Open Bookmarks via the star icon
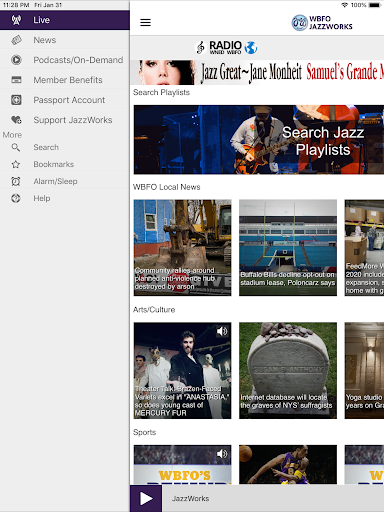The image size is (384, 512). coord(16,164)
